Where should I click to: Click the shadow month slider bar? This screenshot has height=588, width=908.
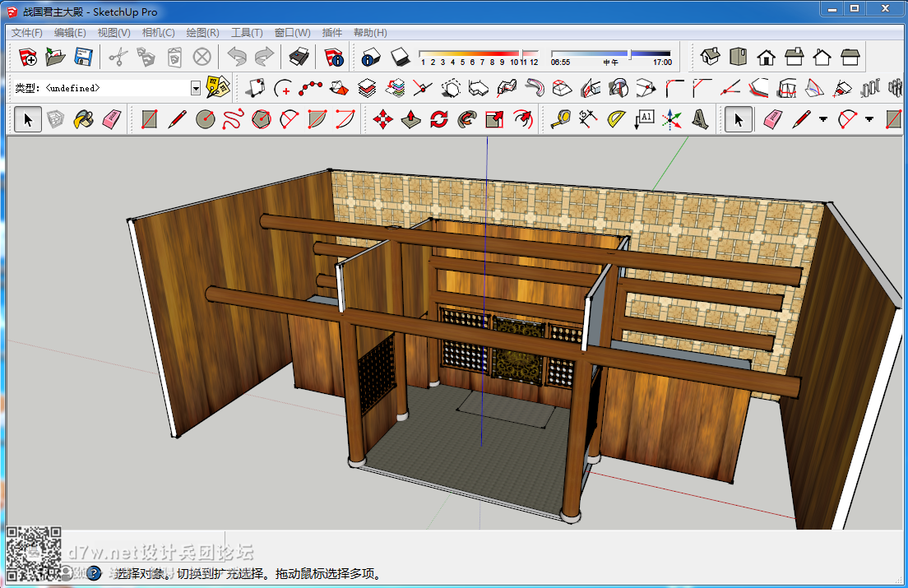coord(479,53)
